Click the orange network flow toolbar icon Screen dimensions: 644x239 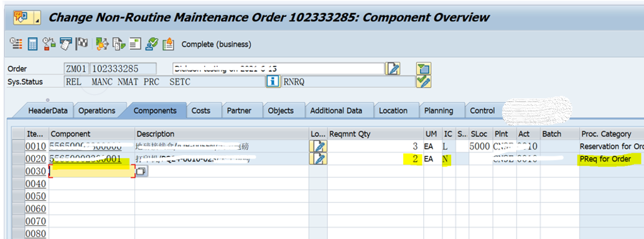coord(101,44)
